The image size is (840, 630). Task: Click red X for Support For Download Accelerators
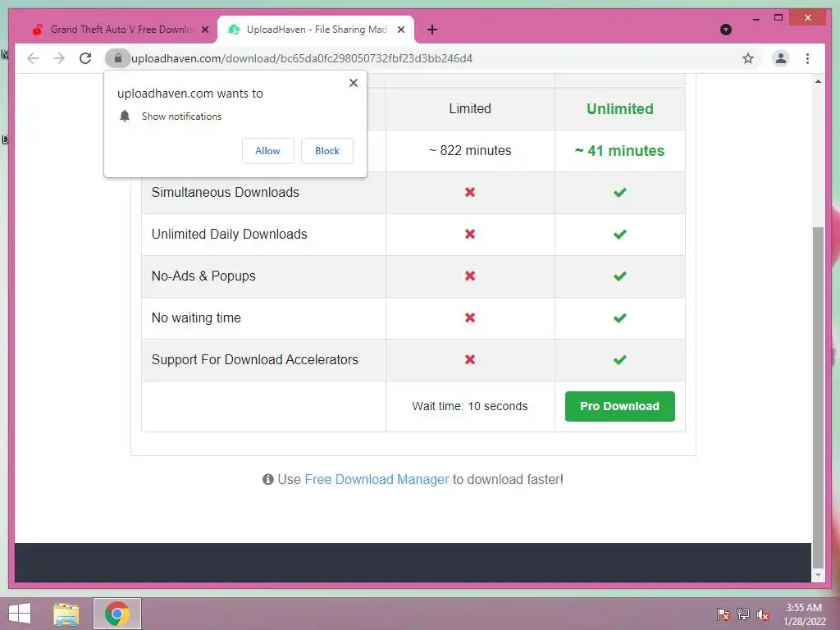tap(470, 359)
